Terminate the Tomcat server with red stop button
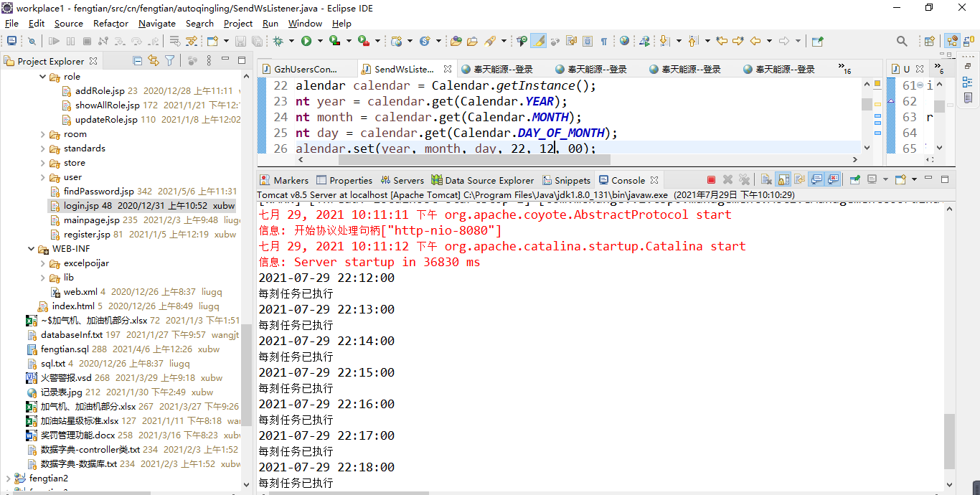 click(711, 180)
